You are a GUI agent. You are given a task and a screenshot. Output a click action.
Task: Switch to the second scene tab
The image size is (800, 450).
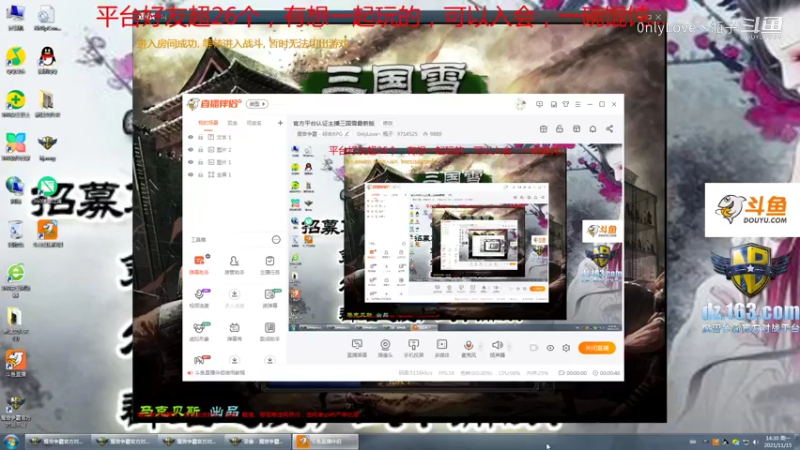232,123
